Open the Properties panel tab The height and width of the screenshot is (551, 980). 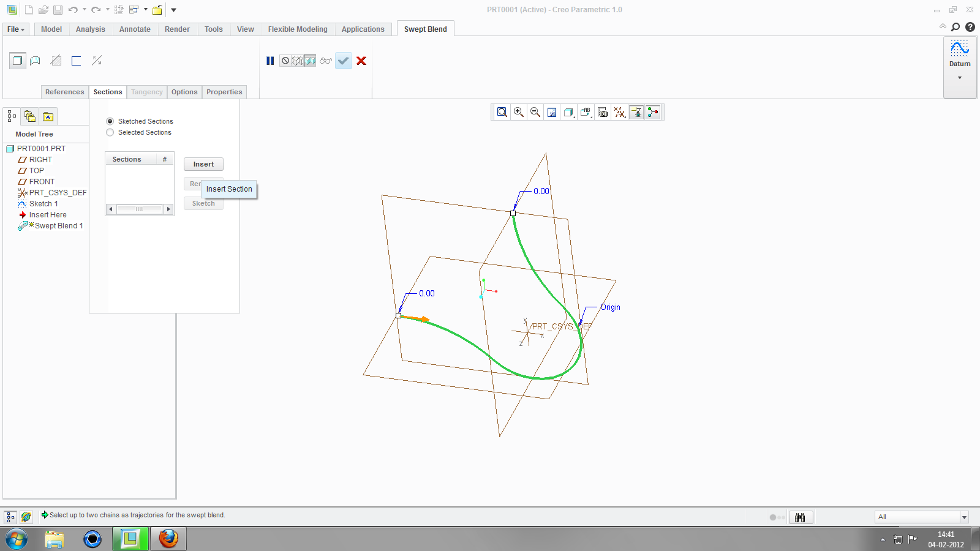pos(224,92)
